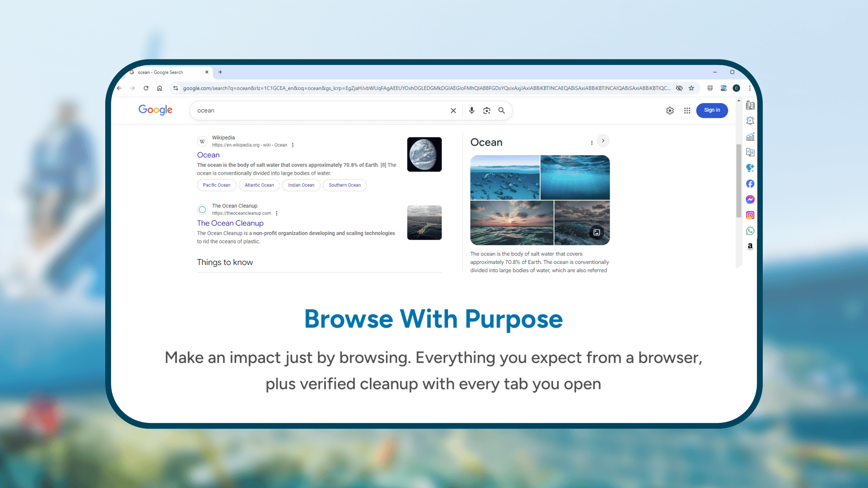Expand the Ocean knowledge panel arrow
The image size is (868, 488).
(603, 141)
